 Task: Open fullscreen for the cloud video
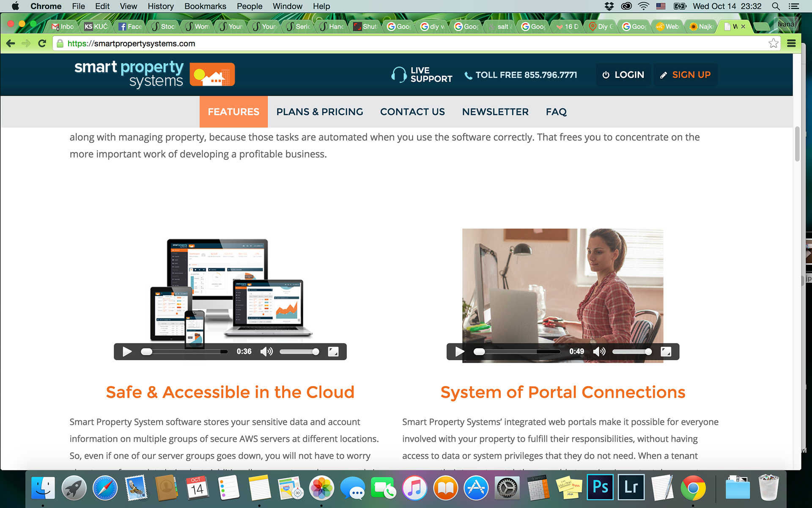[333, 352]
